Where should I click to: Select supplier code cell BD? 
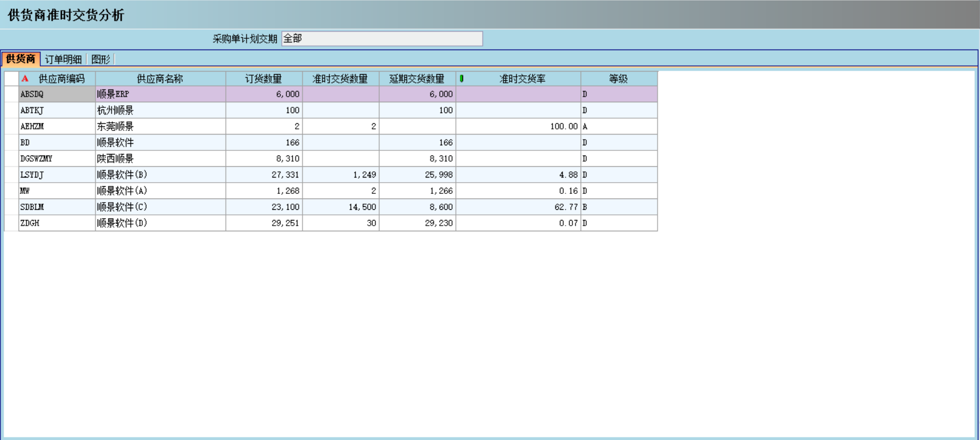(x=57, y=143)
